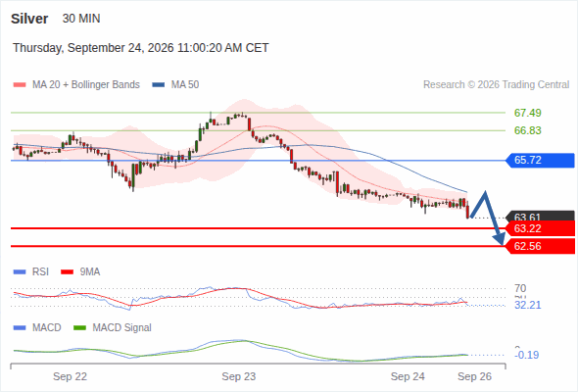The image size is (578, 392).
Task: Click the 66.83 resistance level label
Action: 527,130
